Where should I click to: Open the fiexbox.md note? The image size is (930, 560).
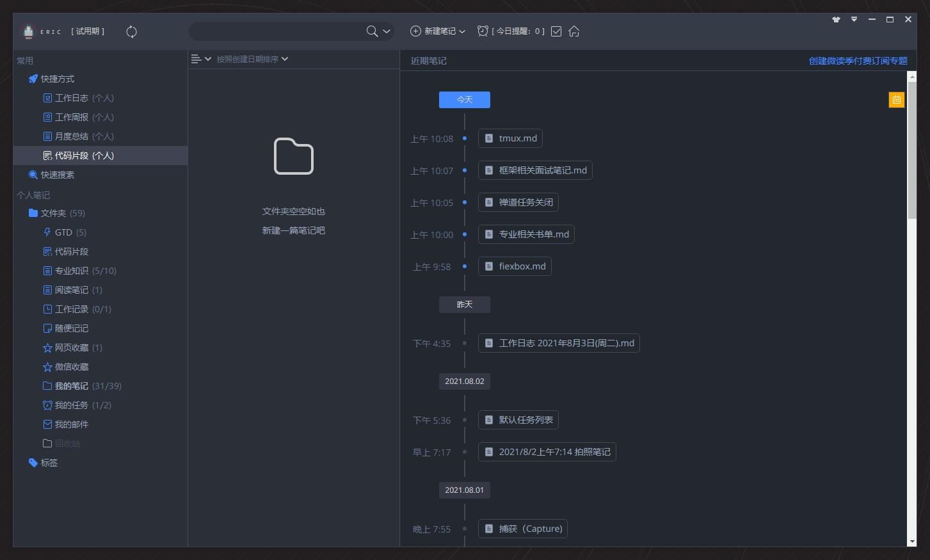[515, 266]
